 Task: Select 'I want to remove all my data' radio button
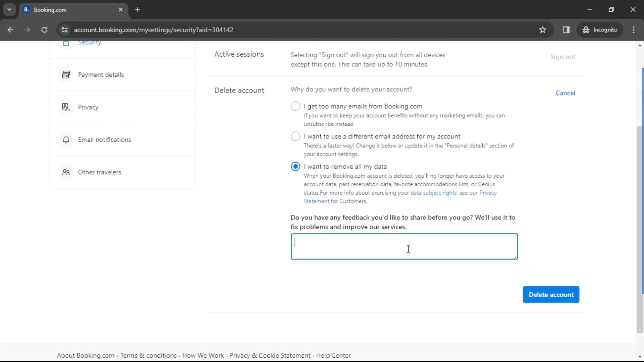pyautogui.click(x=296, y=166)
